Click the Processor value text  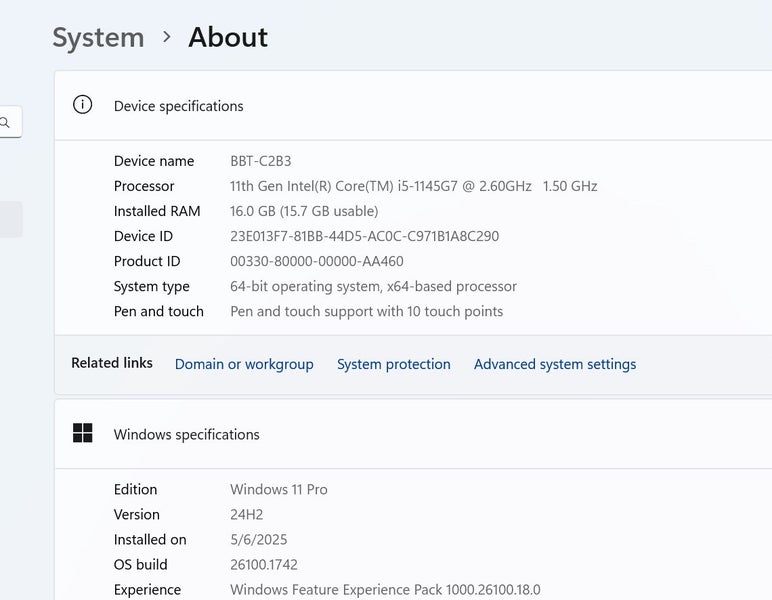coord(413,186)
